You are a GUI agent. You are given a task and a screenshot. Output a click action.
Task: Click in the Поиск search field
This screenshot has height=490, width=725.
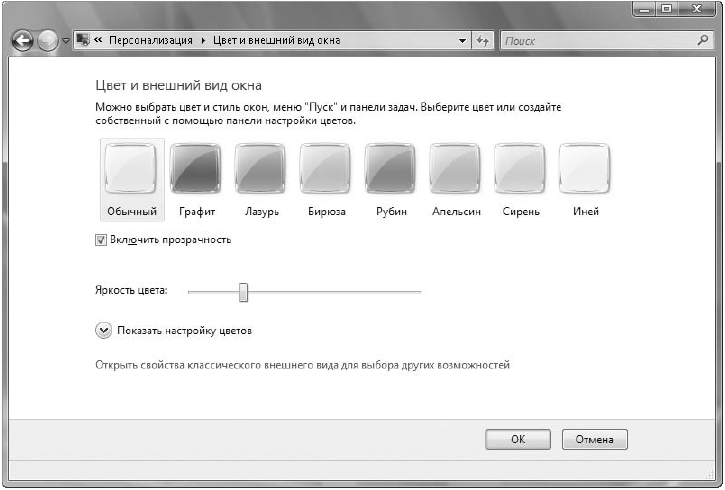pyautogui.click(x=595, y=41)
